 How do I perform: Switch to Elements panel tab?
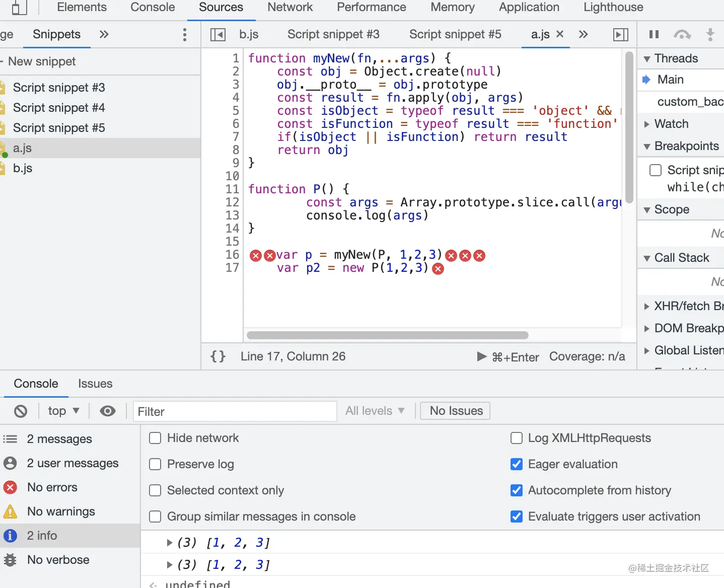point(82,7)
